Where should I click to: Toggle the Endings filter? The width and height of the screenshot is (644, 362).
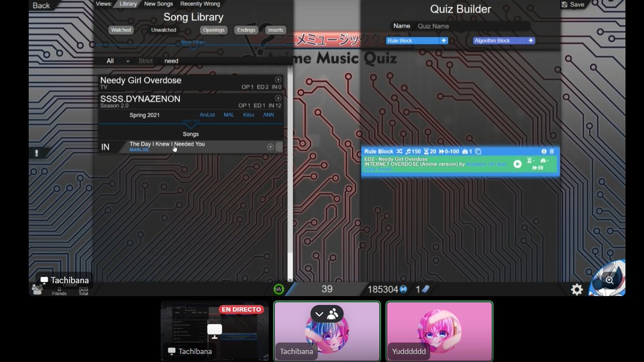click(x=246, y=30)
